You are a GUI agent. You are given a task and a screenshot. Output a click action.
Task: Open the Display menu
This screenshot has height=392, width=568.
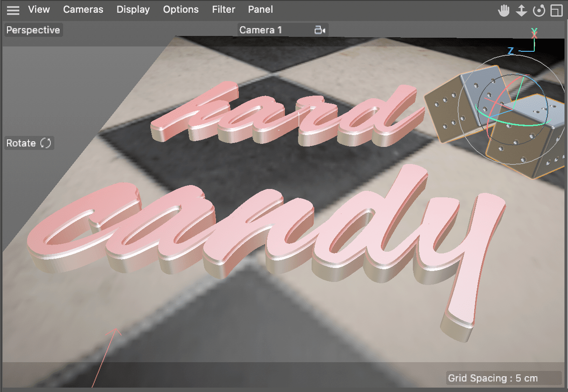point(133,9)
